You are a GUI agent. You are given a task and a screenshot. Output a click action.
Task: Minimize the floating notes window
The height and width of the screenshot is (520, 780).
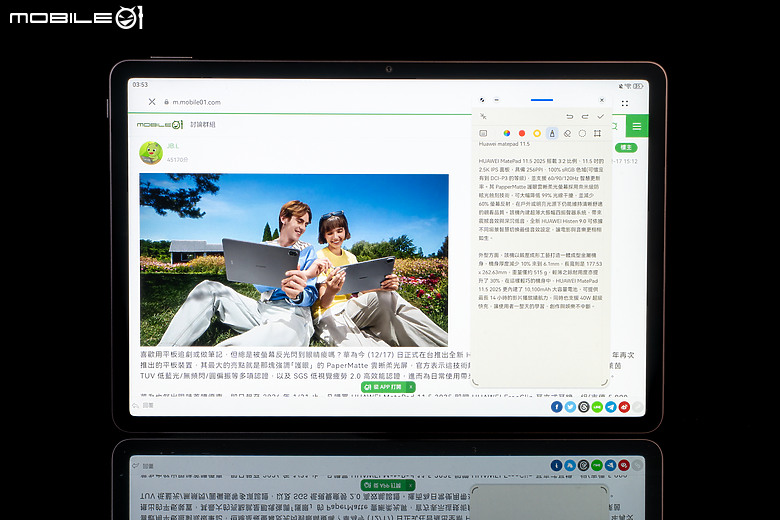coord(496,100)
